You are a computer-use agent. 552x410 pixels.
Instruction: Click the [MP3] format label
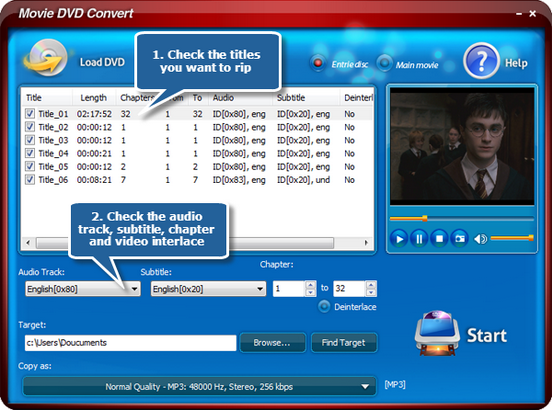click(x=395, y=384)
